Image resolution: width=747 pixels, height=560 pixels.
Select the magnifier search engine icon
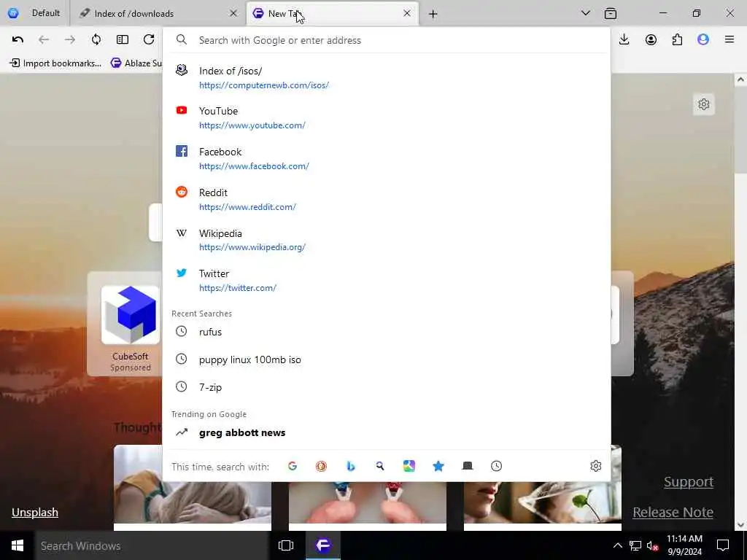click(x=379, y=466)
